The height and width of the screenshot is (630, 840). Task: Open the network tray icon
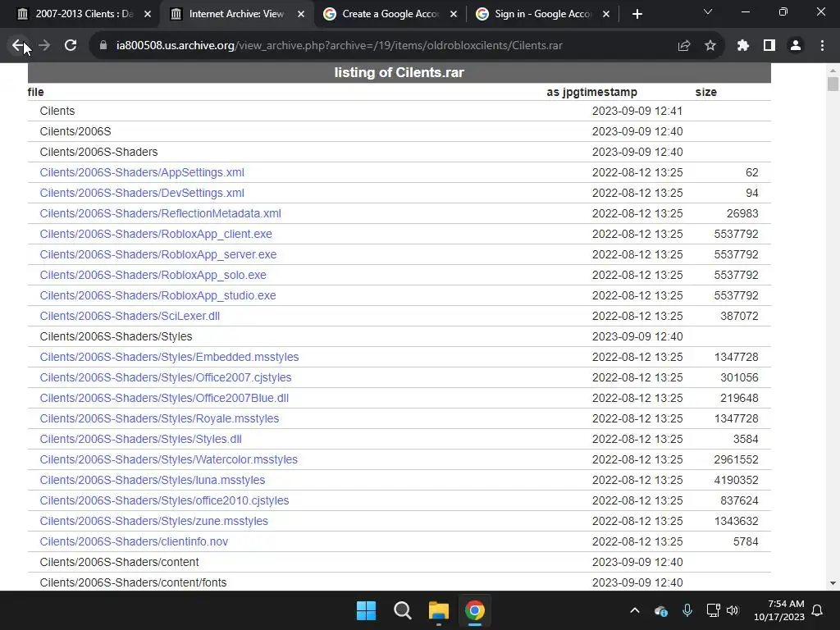point(713,610)
